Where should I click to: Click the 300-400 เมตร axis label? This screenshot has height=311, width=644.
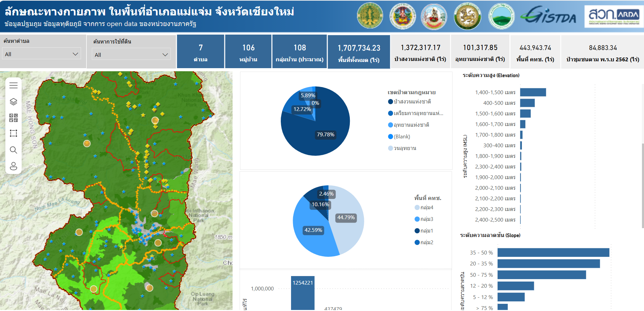(x=499, y=146)
